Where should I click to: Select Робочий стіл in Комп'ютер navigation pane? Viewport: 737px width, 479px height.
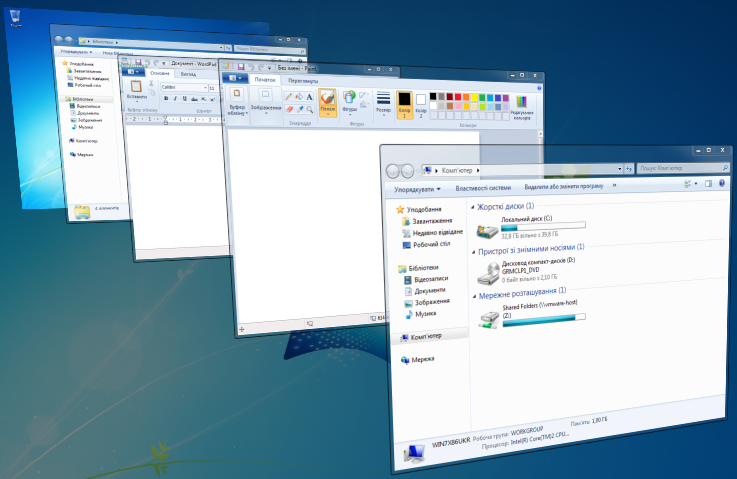point(426,244)
